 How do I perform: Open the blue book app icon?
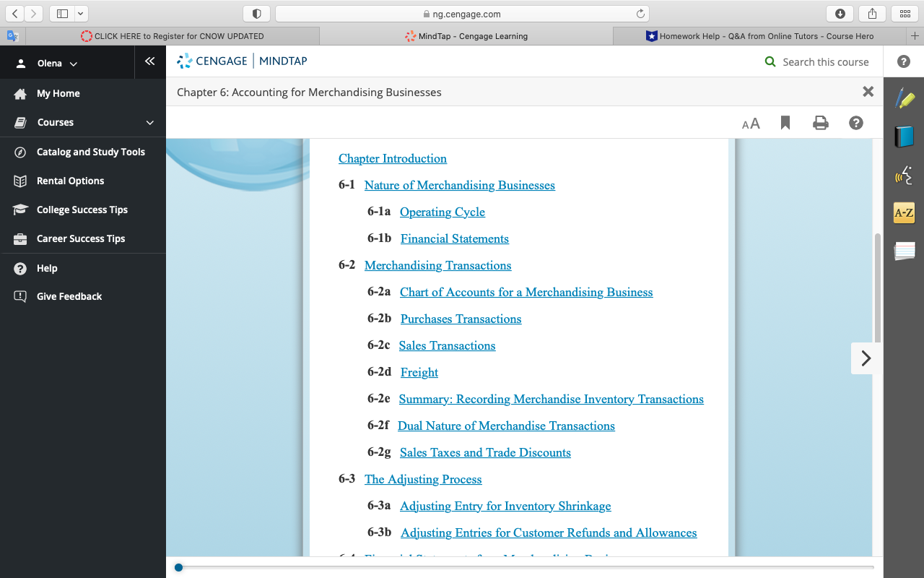(905, 137)
